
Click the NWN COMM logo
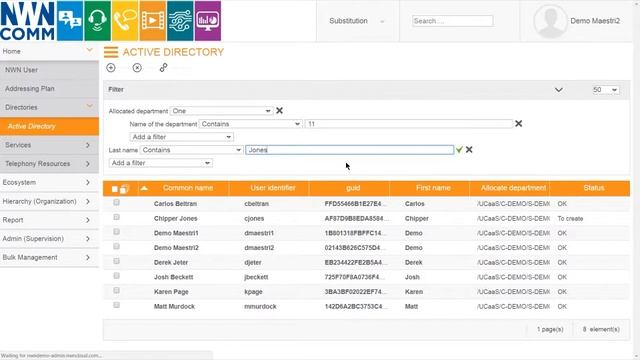click(27, 20)
